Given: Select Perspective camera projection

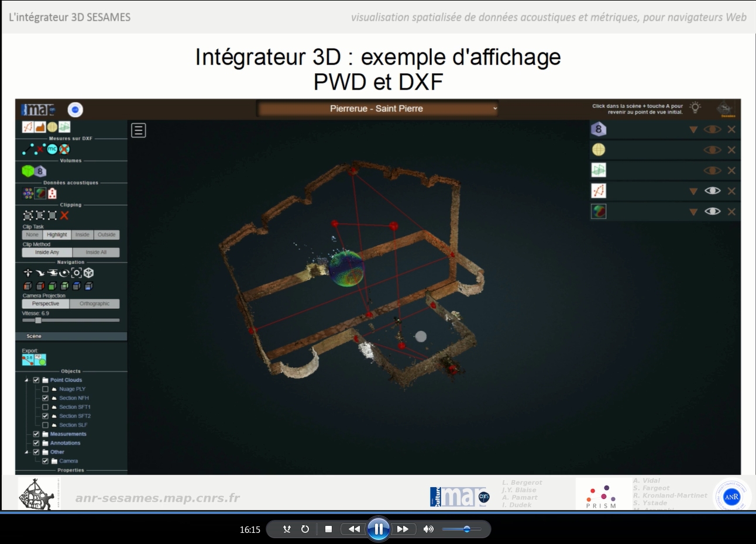Looking at the screenshot, I should pyautogui.click(x=46, y=304).
